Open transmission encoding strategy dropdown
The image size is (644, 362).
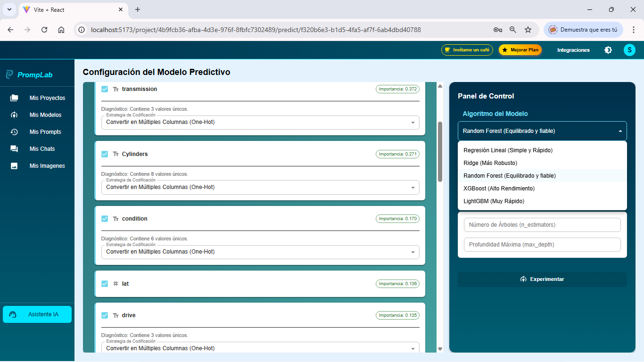click(x=260, y=122)
